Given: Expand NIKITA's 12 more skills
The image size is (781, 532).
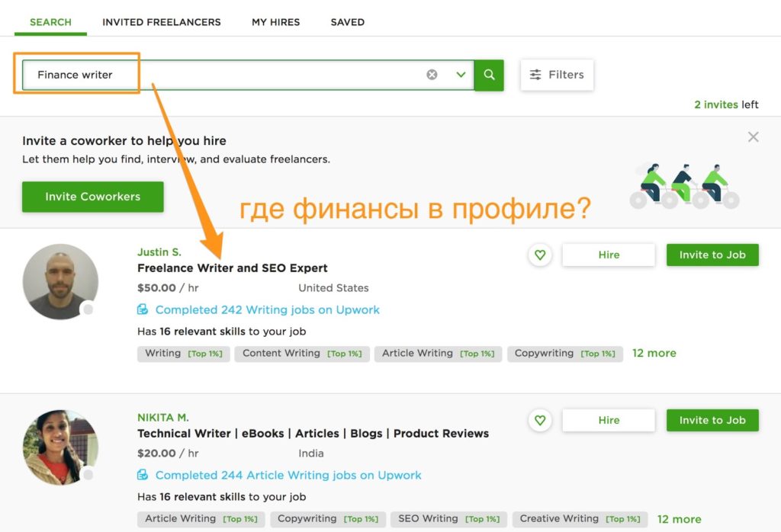Looking at the screenshot, I should 679,519.
